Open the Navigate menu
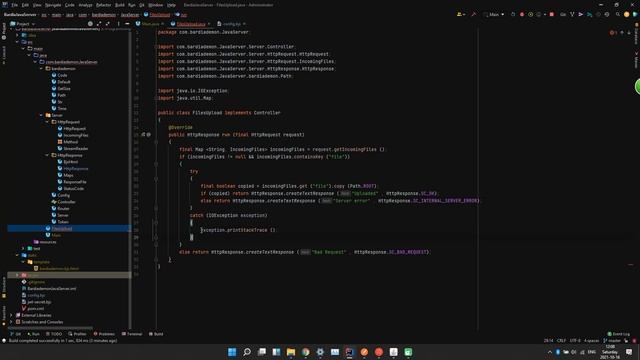This screenshot has width=640, height=360. (x=53, y=5)
